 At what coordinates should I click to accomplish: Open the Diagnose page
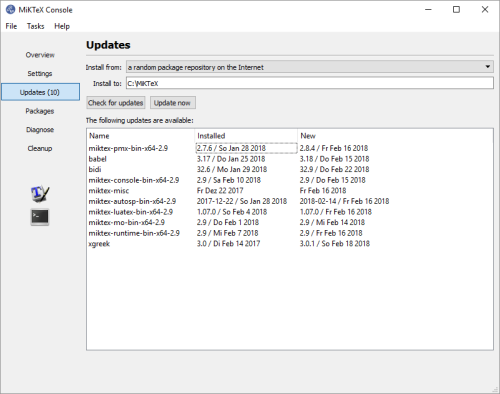40,130
